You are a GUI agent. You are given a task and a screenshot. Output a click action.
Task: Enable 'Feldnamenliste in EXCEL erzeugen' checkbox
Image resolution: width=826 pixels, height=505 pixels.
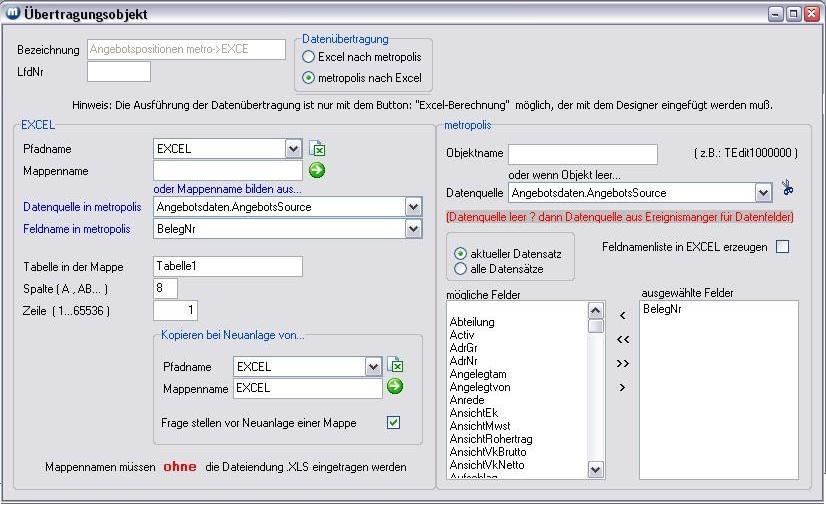(782, 247)
